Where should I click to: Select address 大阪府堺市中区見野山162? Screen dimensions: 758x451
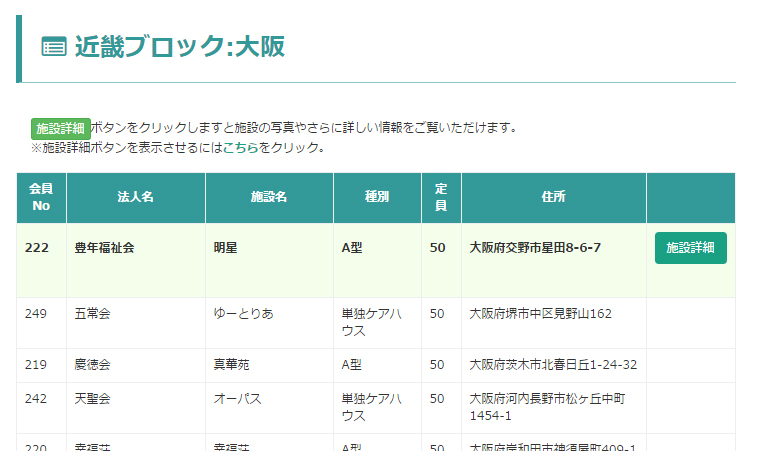pyautogui.click(x=540, y=314)
